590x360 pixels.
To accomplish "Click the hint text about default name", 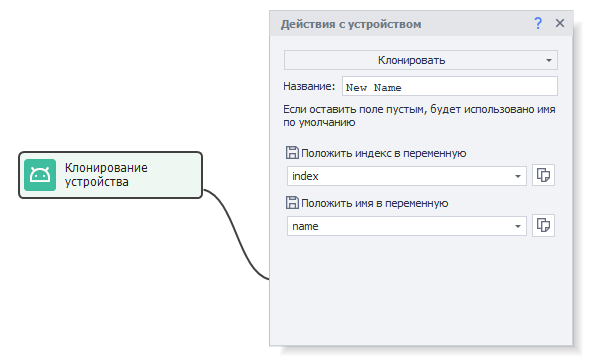I will (419, 116).
